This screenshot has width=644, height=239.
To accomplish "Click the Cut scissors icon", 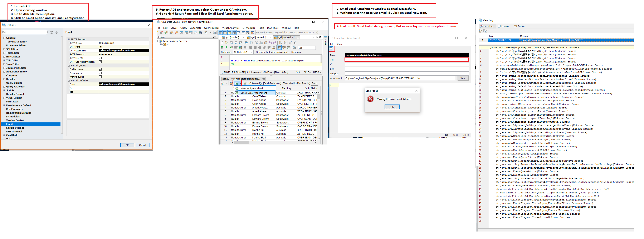I will [256, 43].
